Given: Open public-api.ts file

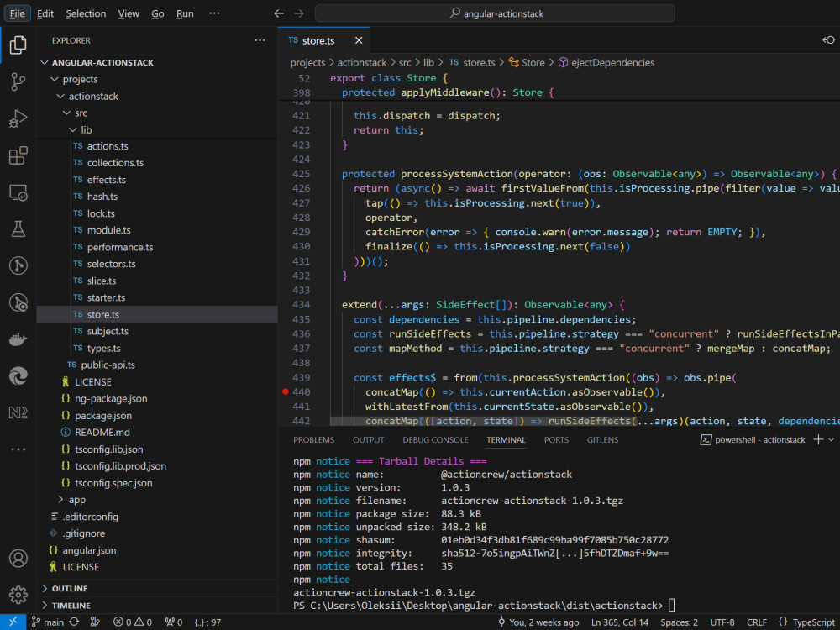Looking at the screenshot, I should point(157,365).
